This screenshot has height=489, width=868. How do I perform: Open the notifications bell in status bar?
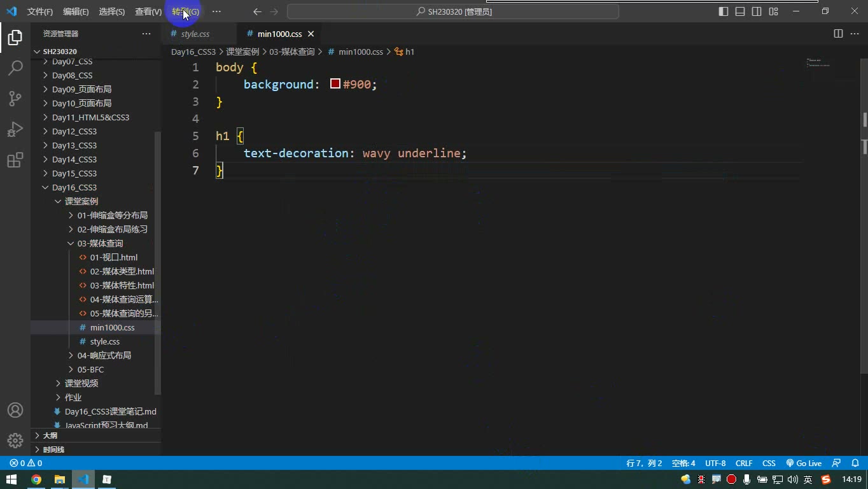point(855,463)
